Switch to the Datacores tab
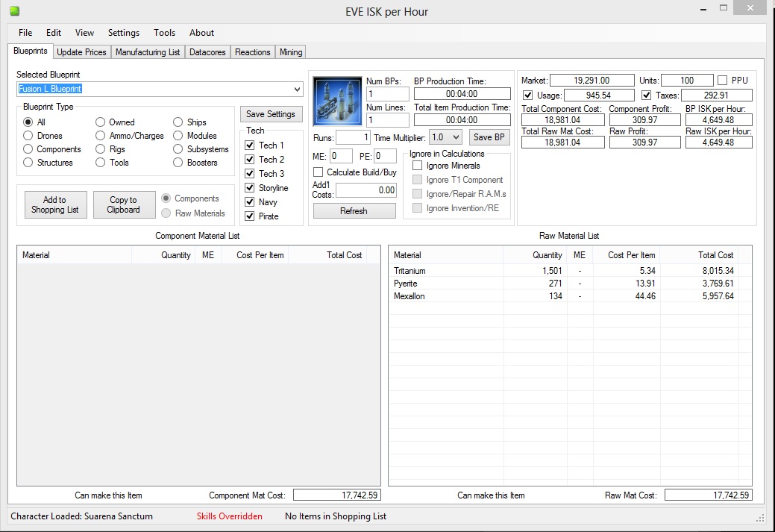 [x=207, y=52]
